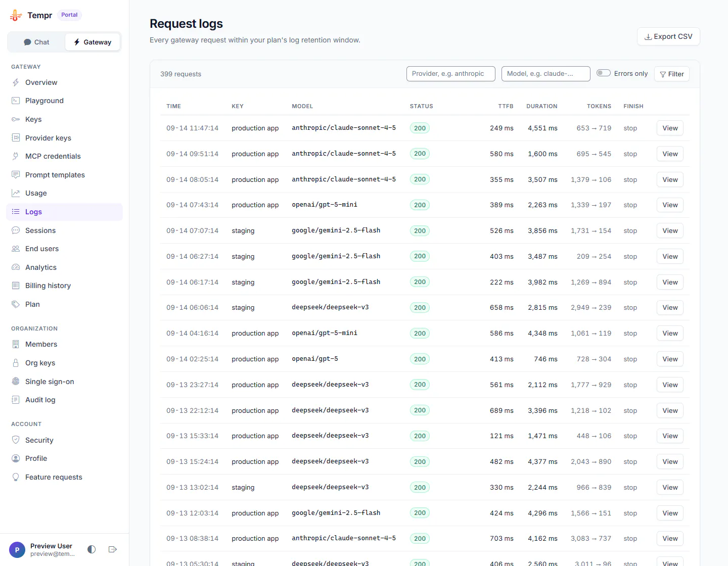Click the Single sign-on globe icon

(16, 382)
